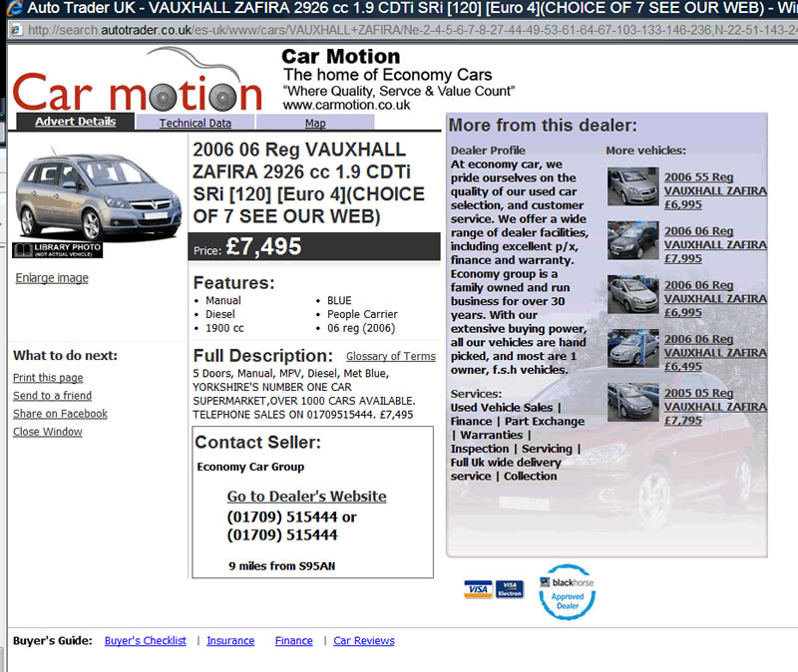798x672 pixels.
Task: Click the 'Economy Car Group' seller name
Action: [250, 467]
